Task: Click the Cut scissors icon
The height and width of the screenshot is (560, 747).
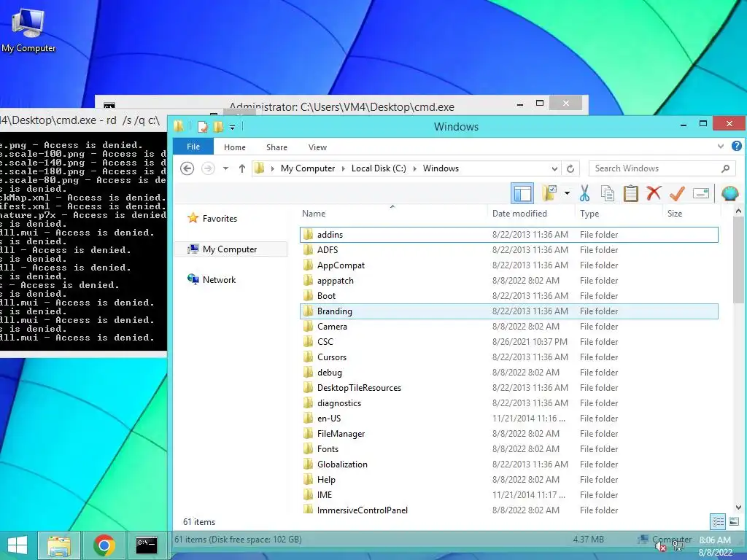Action: click(584, 193)
